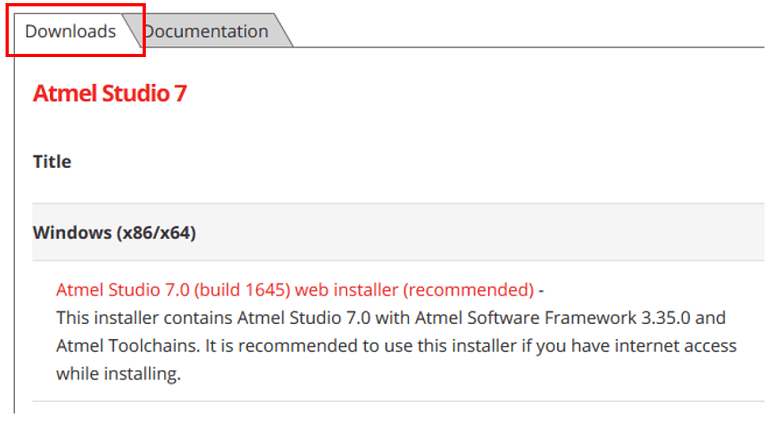Screen dimensions: 774x423
Task: Click the word "Studio" in the red heading
Action: click(x=135, y=94)
